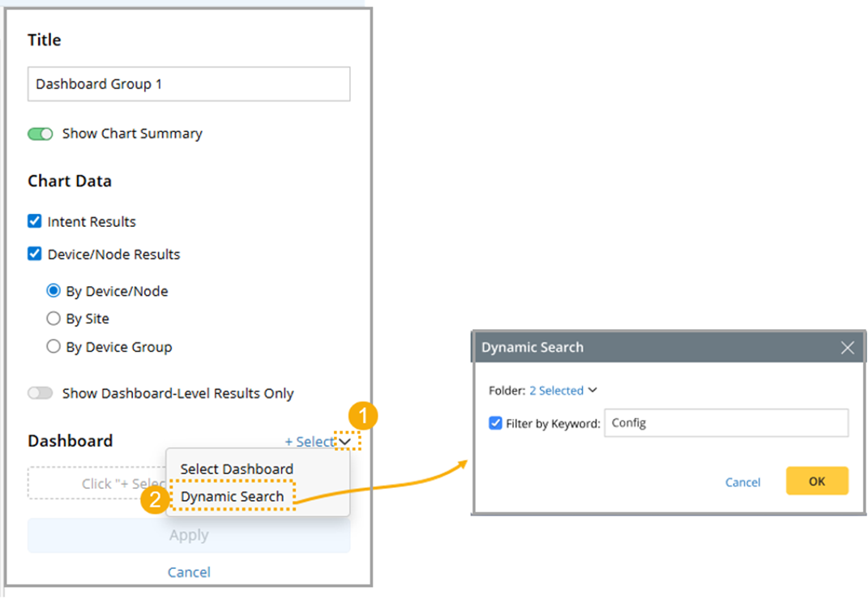Click the + Select dashboard link

(309, 442)
